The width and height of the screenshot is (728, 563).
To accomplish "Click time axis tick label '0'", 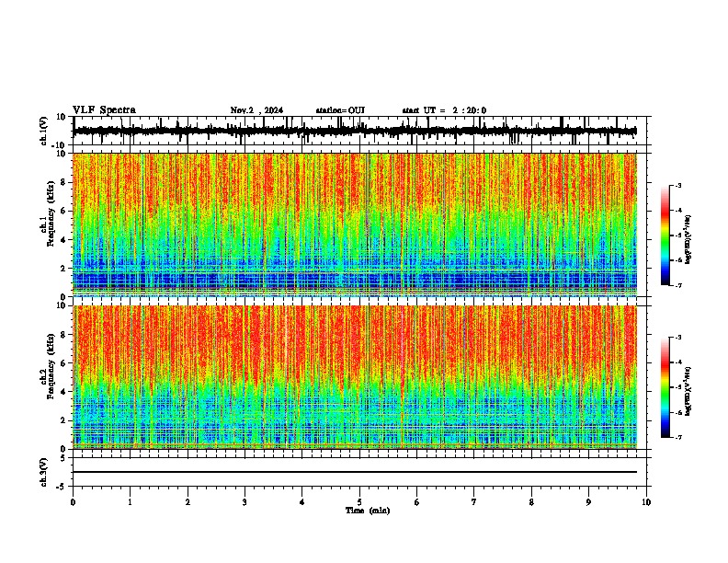I will click(x=73, y=502).
